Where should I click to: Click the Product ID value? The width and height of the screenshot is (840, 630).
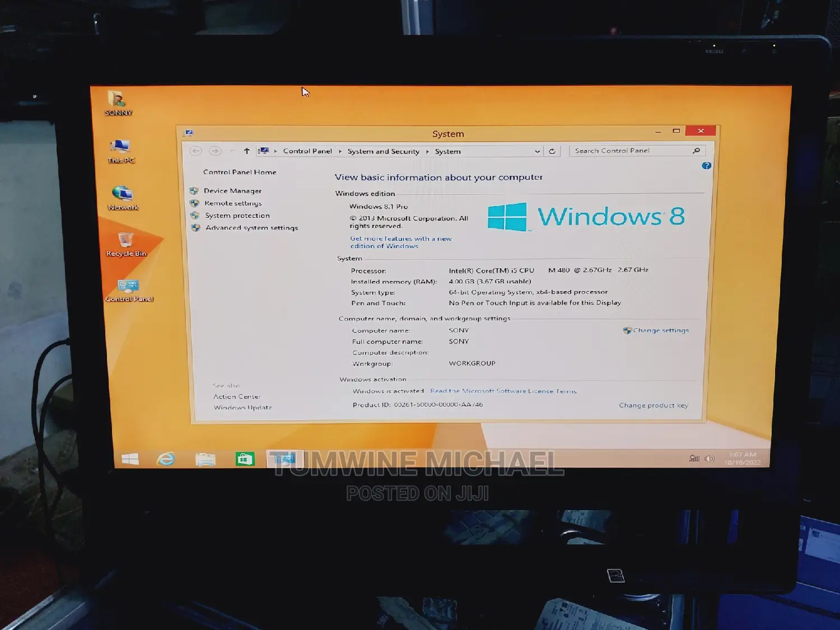coord(438,404)
